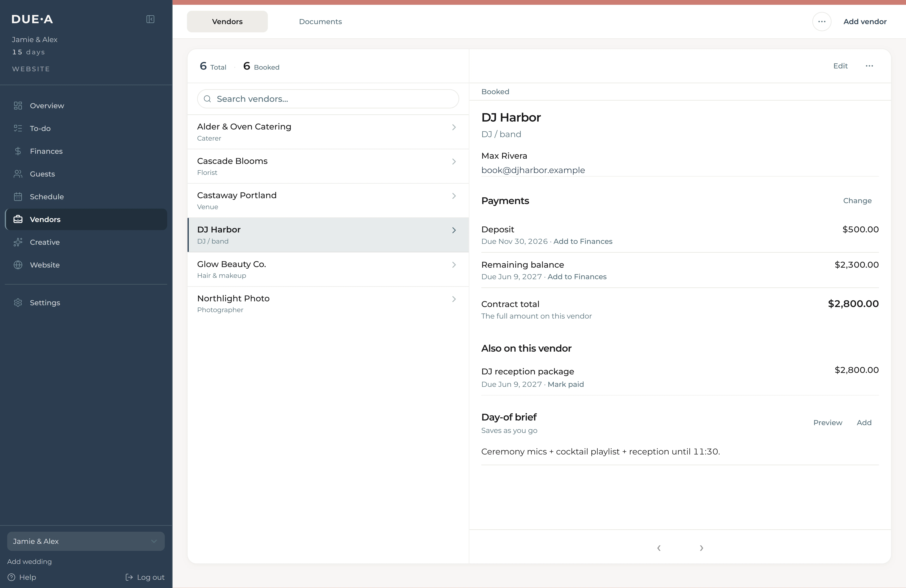This screenshot has height=588, width=906.
Task: Expand Northlight Photo chevron
Action: pos(454,299)
